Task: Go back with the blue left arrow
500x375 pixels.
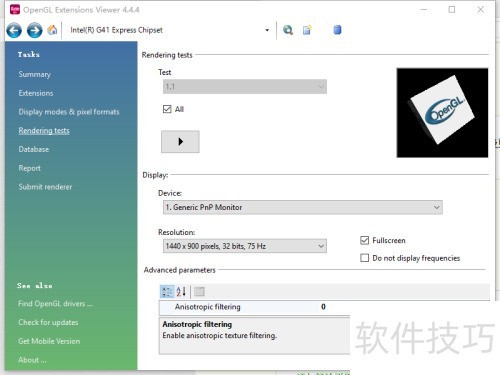Action: pyautogui.click(x=14, y=30)
